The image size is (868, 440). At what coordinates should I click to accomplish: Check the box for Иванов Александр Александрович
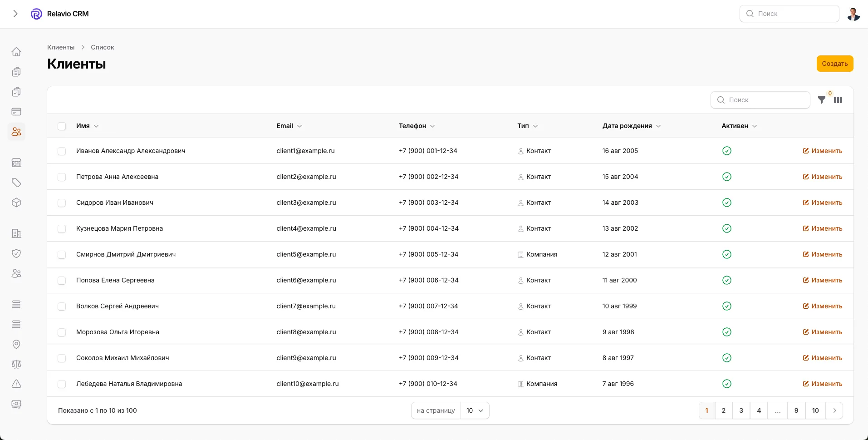click(62, 151)
